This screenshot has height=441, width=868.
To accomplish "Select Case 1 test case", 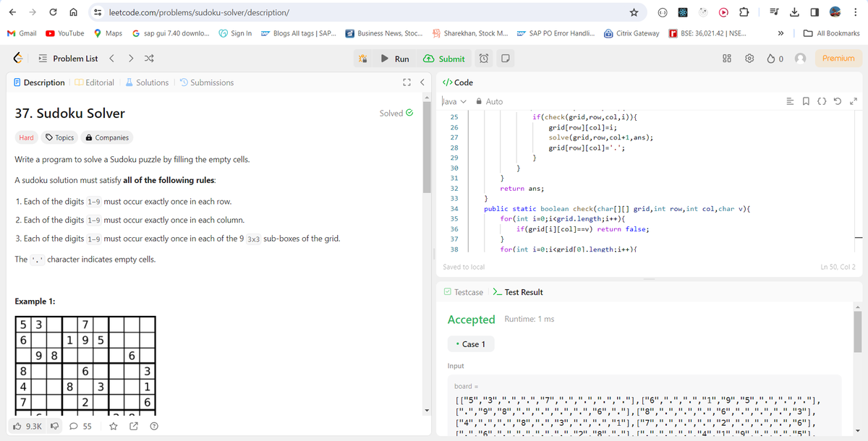I will point(471,344).
